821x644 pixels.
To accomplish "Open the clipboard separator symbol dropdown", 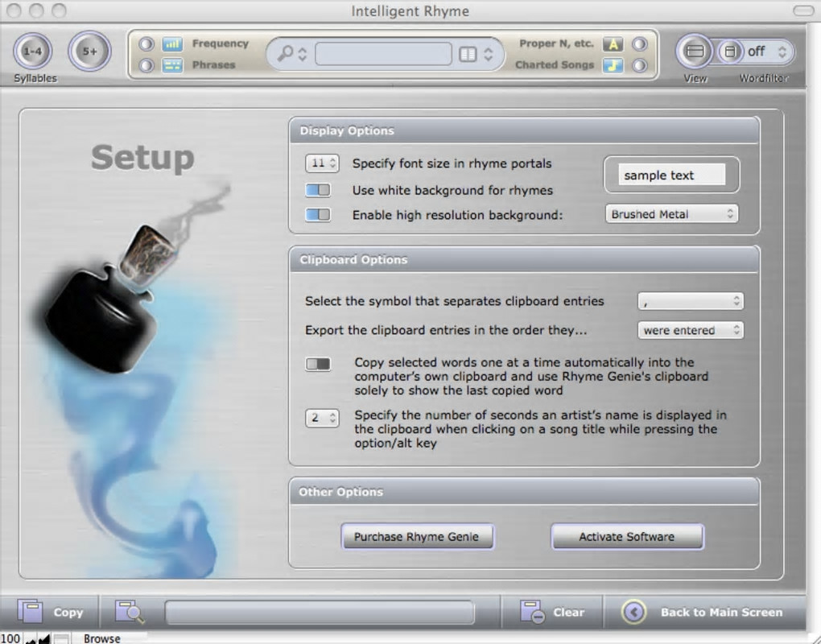I will click(x=691, y=301).
